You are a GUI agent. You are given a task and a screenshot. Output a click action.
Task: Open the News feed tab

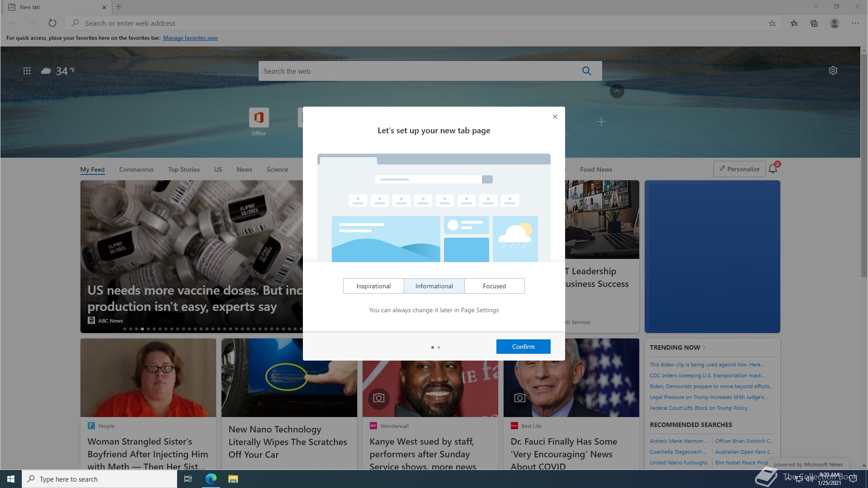coord(244,169)
